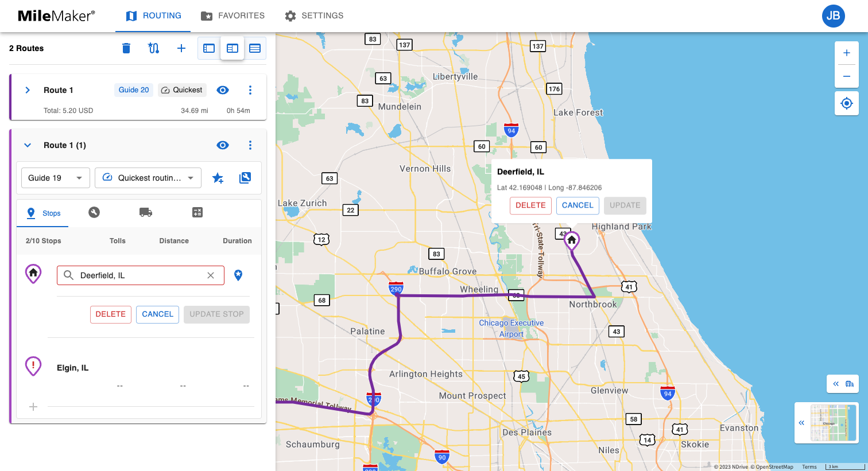Add route to favorites star icon
Image resolution: width=868 pixels, height=471 pixels.
click(218, 178)
